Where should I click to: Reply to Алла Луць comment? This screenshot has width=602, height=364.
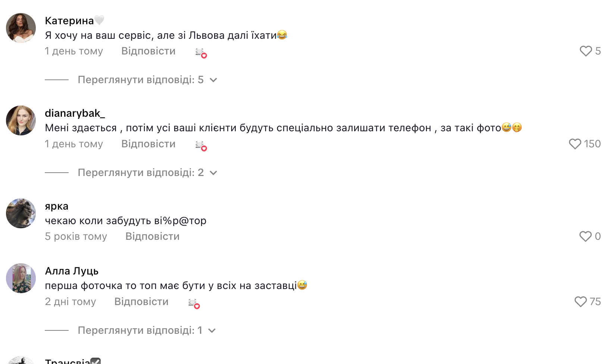tap(141, 302)
